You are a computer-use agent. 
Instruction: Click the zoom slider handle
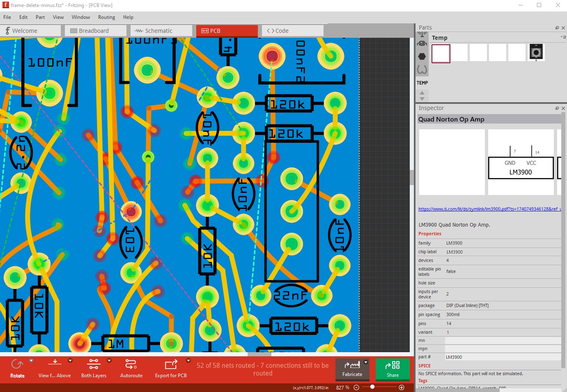pos(372,387)
